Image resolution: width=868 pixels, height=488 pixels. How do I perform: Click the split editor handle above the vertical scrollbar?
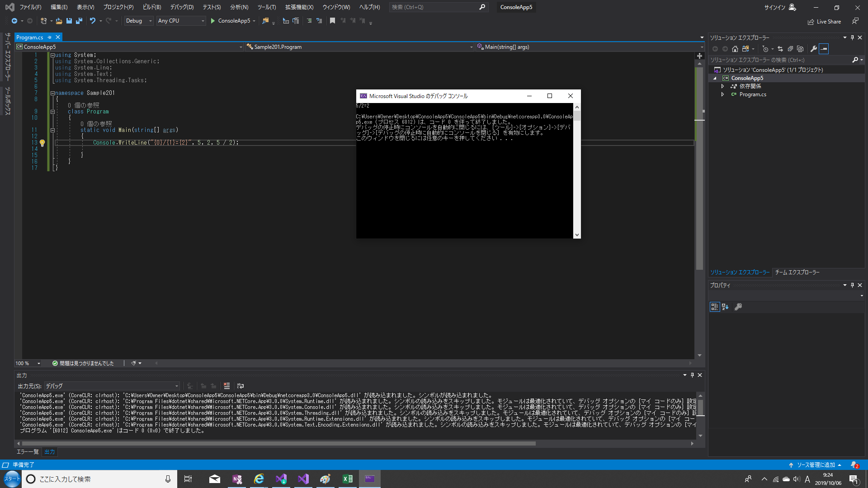[x=699, y=56]
